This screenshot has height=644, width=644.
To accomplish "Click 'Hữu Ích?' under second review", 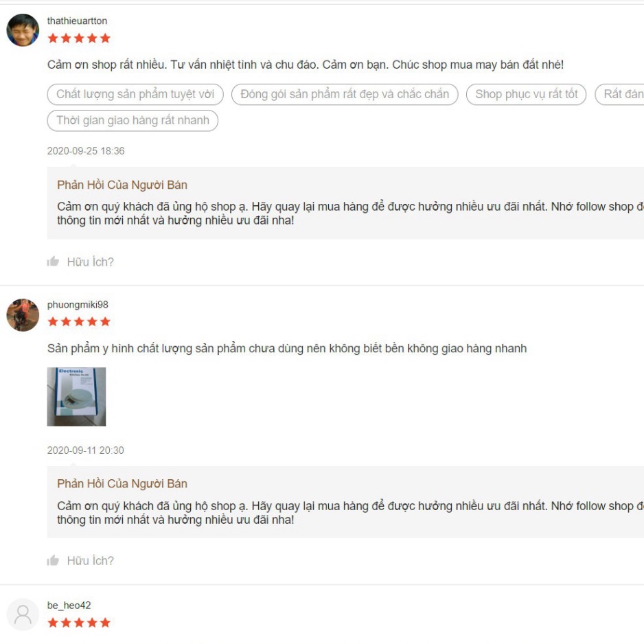I will point(91,561).
